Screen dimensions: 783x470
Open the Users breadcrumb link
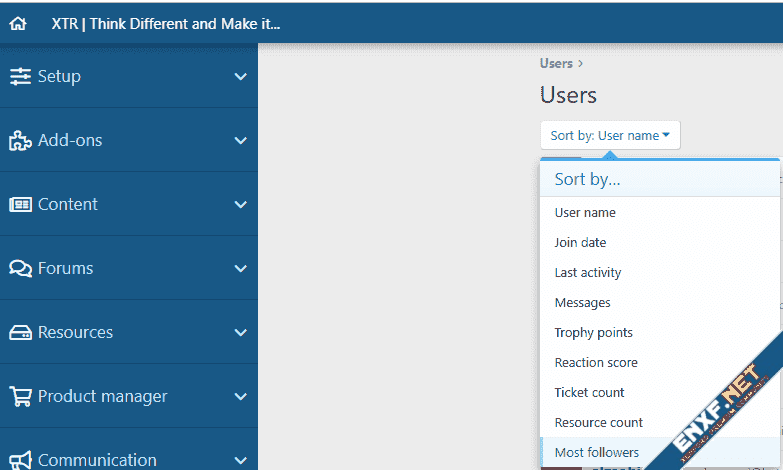[x=556, y=63]
